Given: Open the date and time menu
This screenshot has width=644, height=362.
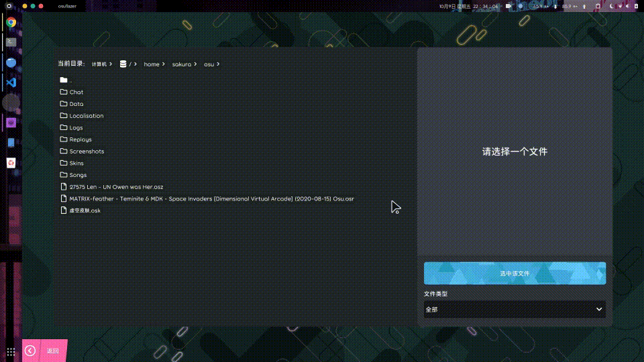Looking at the screenshot, I should pos(468,6).
